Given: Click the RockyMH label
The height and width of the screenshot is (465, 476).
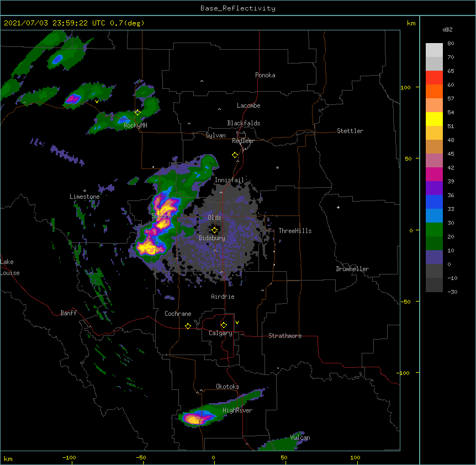Looking at the screenshot, I should pyautogui.click(x=135, y=125).
